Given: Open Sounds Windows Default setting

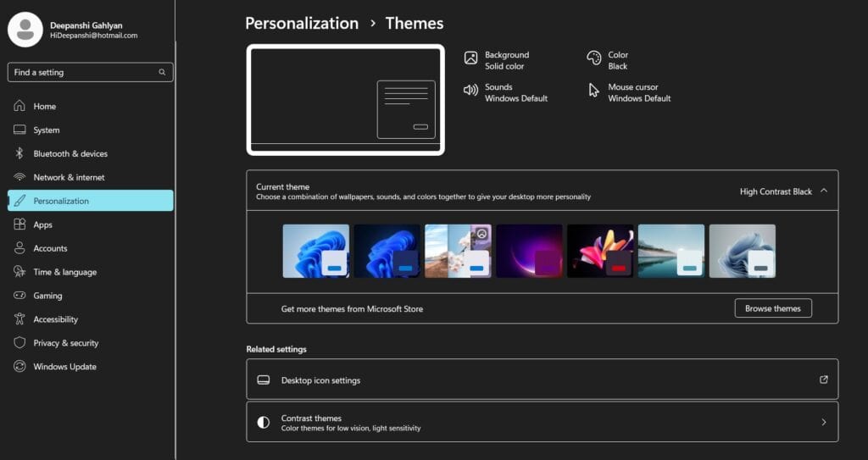Looking at the screenshot, I should pos(505,92).
